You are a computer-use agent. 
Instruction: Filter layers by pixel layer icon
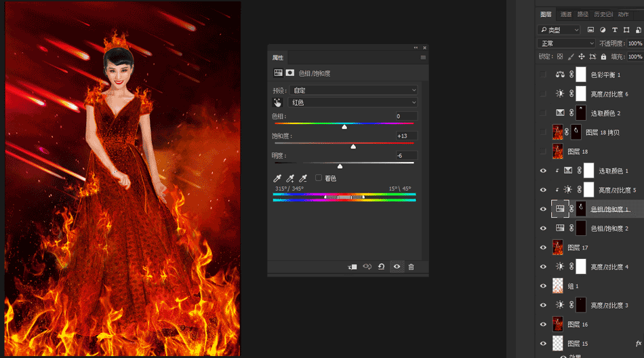[590, 30]
